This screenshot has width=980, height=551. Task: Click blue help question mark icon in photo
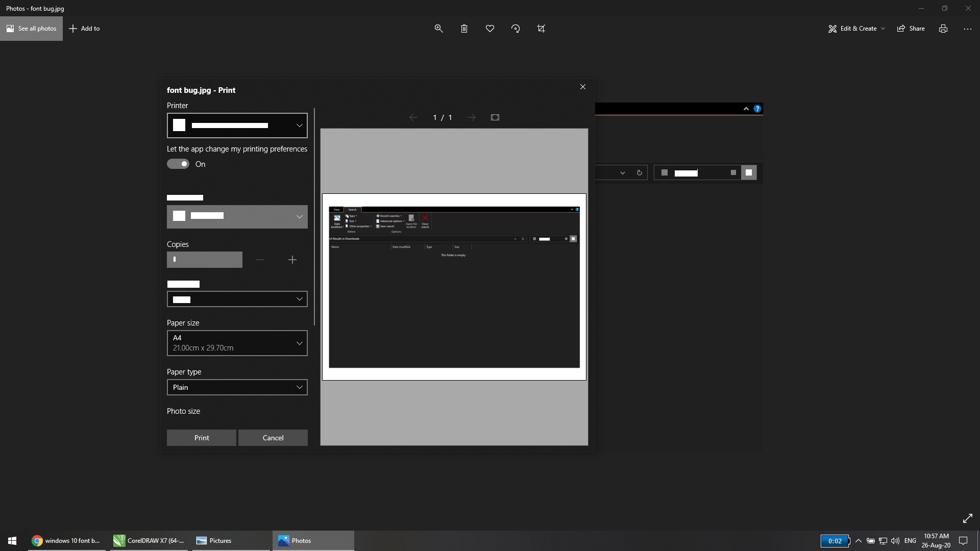pos(757,109)
